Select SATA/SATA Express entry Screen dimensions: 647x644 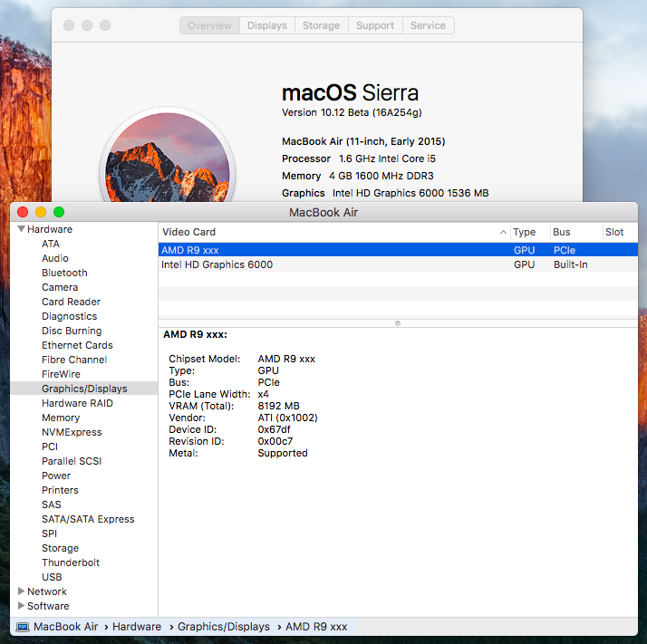point(88,519)
